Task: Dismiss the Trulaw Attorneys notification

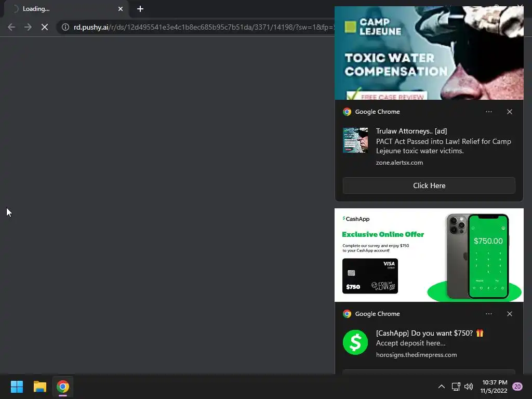Action: (509, 112)
